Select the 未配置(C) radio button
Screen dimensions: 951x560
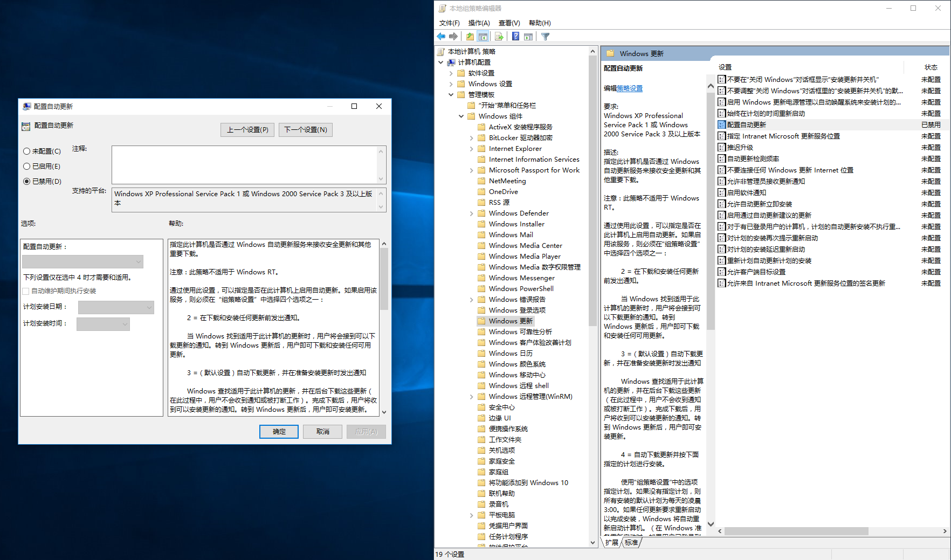pyautogui.click(x=26, y=151)
